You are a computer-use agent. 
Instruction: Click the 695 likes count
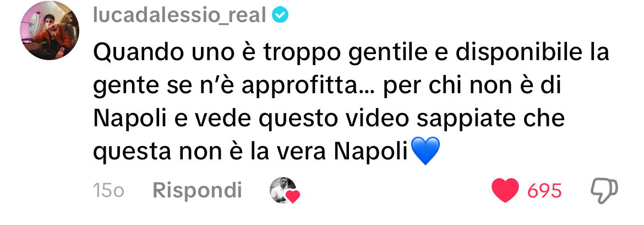[x=544, y=191]
